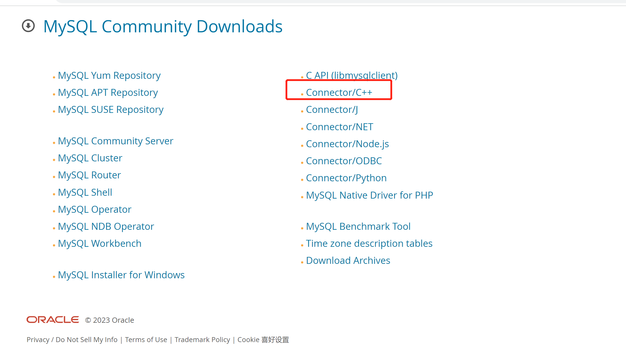Open MySQL Yum Repository page

(x=109, y=75)
